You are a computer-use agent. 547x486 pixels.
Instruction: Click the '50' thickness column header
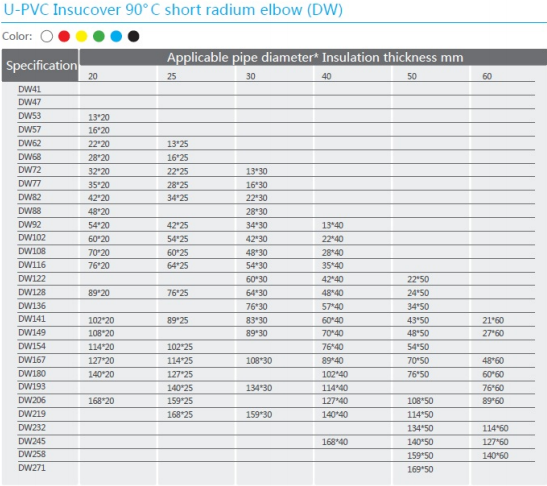(412, 76)
